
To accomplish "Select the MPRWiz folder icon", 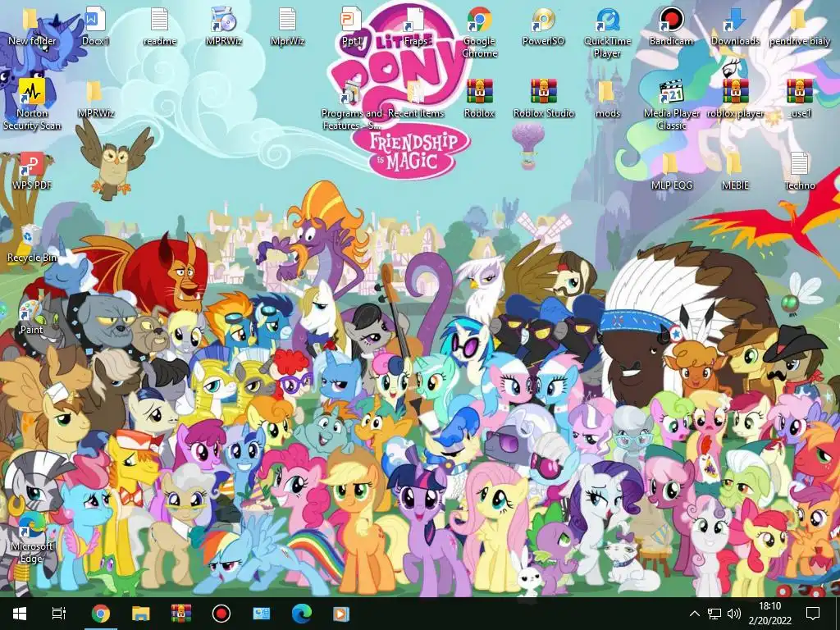I will pyautogui.click(x=95, y=99).
